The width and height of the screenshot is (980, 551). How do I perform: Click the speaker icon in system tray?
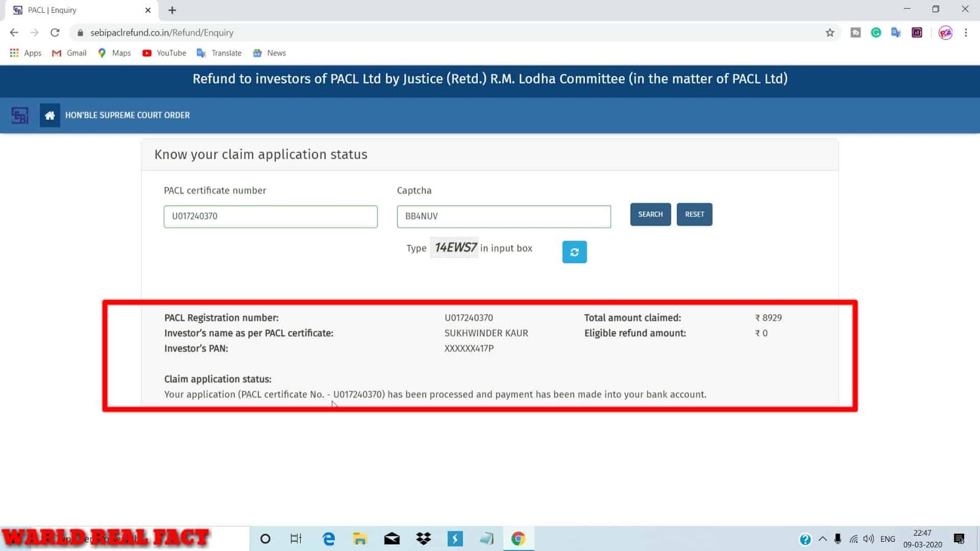pos(868,539)
